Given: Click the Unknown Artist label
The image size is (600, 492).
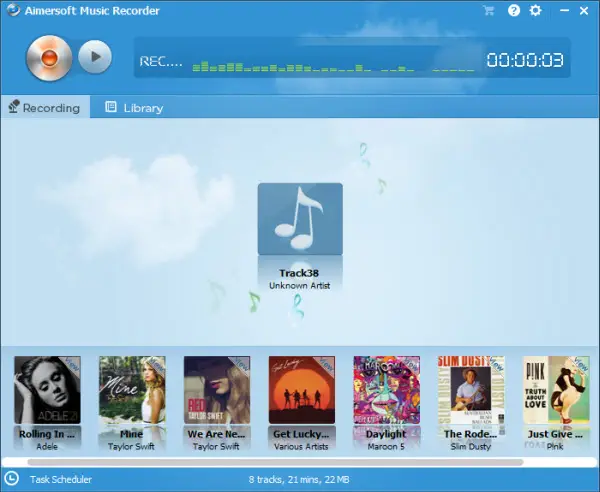Looking at the screenshot, I should (299, 285).
